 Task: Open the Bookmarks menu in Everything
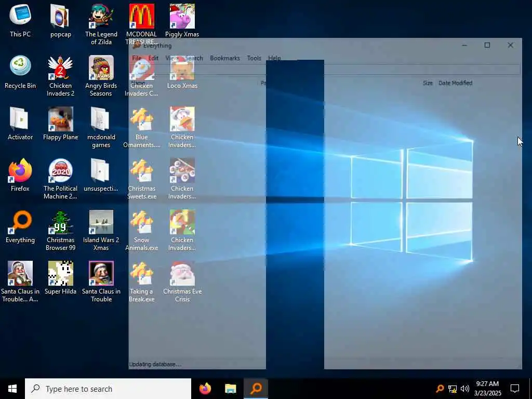pyautogui.click(x=224, y=58)
